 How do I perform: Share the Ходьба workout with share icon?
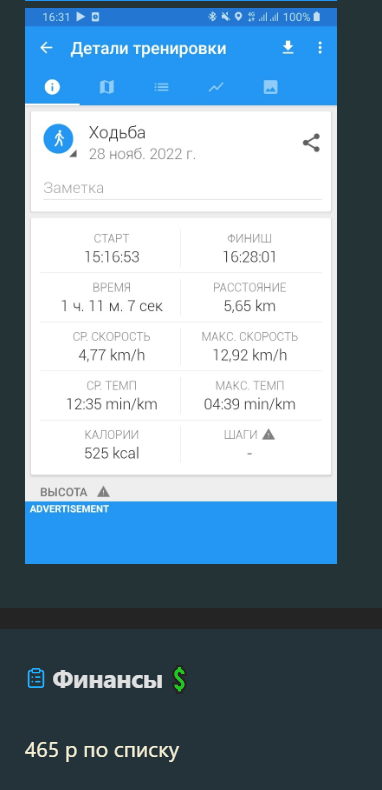[311, 143]
